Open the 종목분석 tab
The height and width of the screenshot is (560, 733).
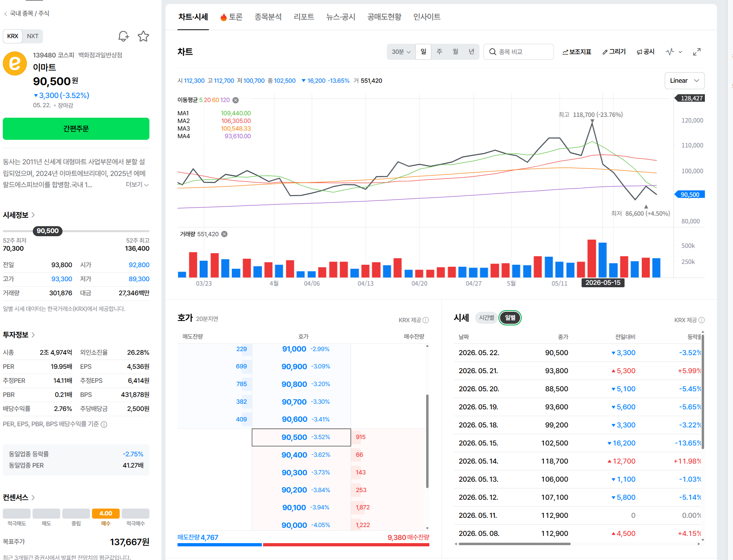pyautogui.click(x=268, y=17)
